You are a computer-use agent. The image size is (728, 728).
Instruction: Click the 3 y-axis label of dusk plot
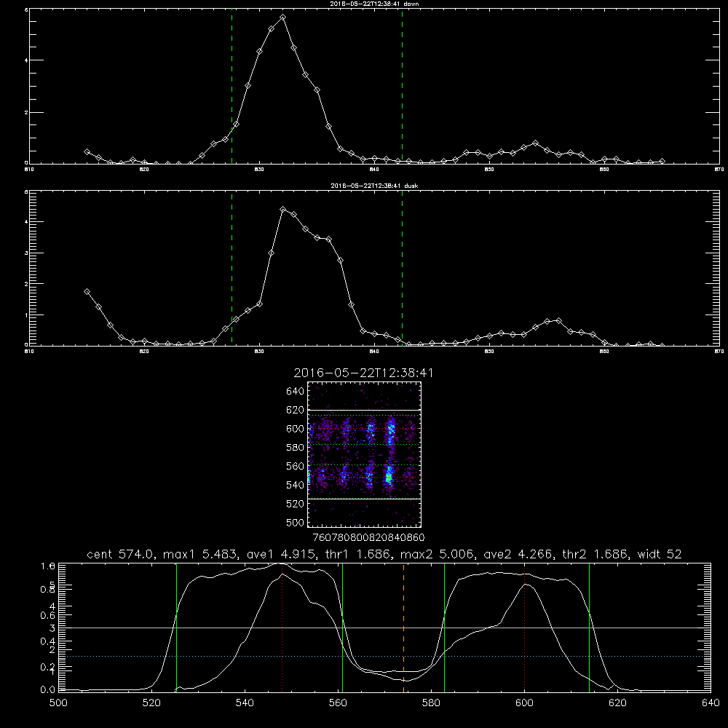pos(26,253)
